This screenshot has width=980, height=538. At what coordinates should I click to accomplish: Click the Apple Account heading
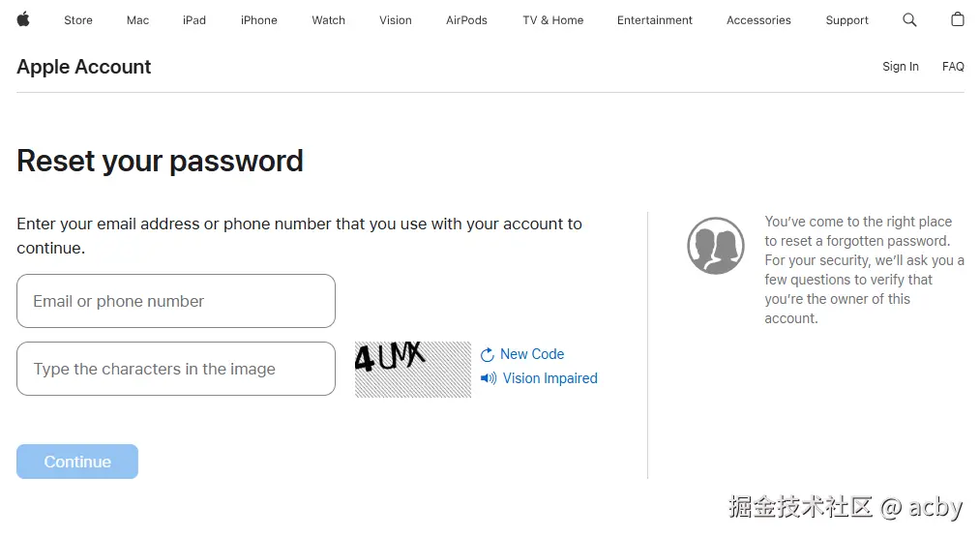(84, 67)
